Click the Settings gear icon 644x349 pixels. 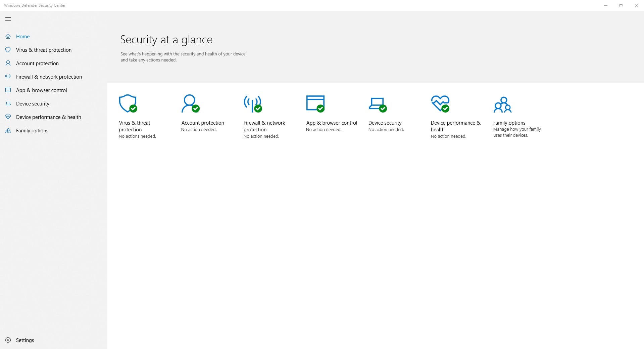8,340
